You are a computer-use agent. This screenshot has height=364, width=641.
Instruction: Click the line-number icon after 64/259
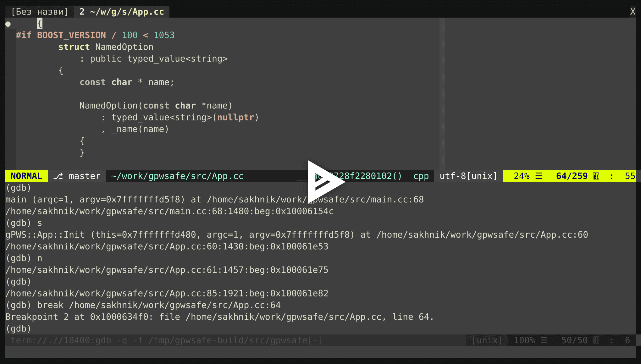[x=596, y=176]
